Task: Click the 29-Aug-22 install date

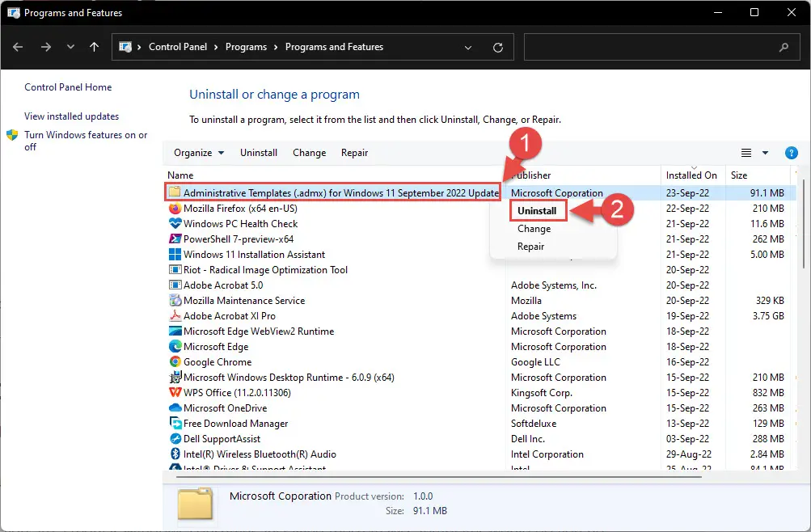Action: (x=688, y=454)
